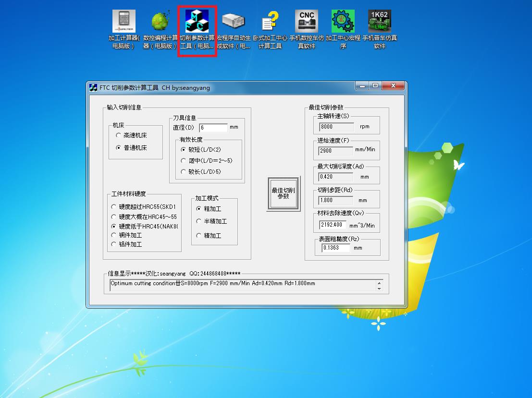Open the 1K62 手机普车仿真软件 icon

(x=380, y=29)
